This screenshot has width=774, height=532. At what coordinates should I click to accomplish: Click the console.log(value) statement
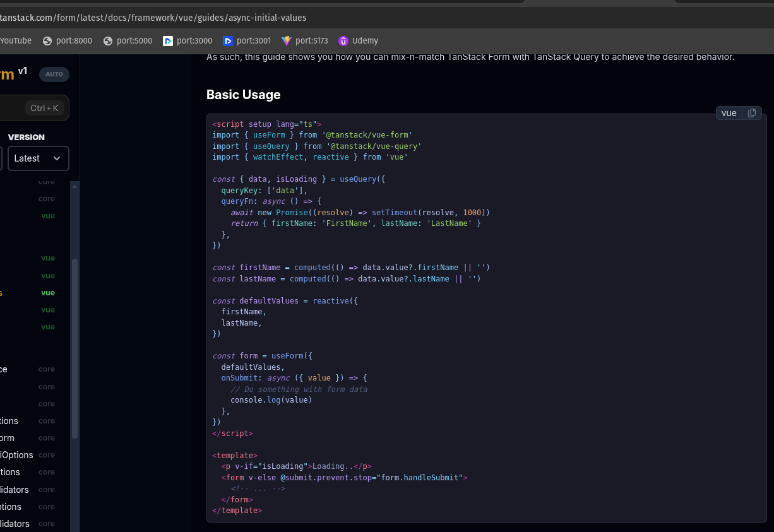(x=271, y=400)
